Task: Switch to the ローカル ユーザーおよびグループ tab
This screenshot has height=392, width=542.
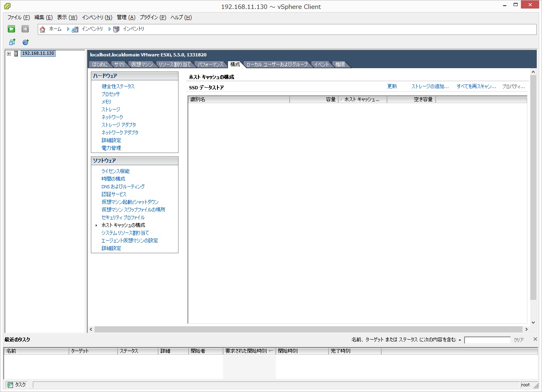Action: click(x=277, y=65)
